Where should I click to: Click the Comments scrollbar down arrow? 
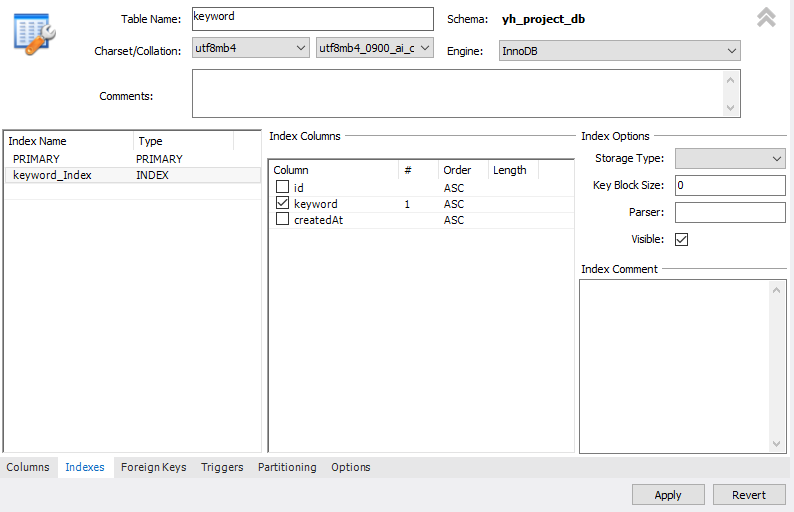(x=730, y=107)
